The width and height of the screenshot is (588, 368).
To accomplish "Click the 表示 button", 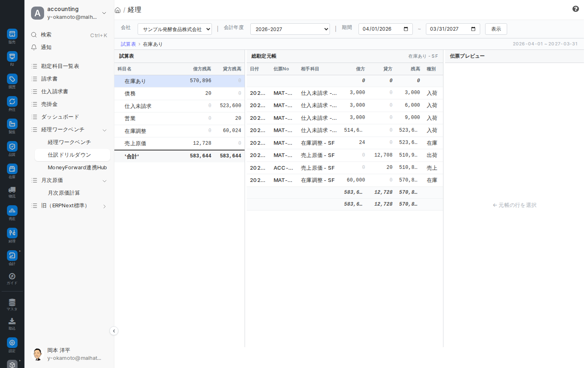I will 496,29.
